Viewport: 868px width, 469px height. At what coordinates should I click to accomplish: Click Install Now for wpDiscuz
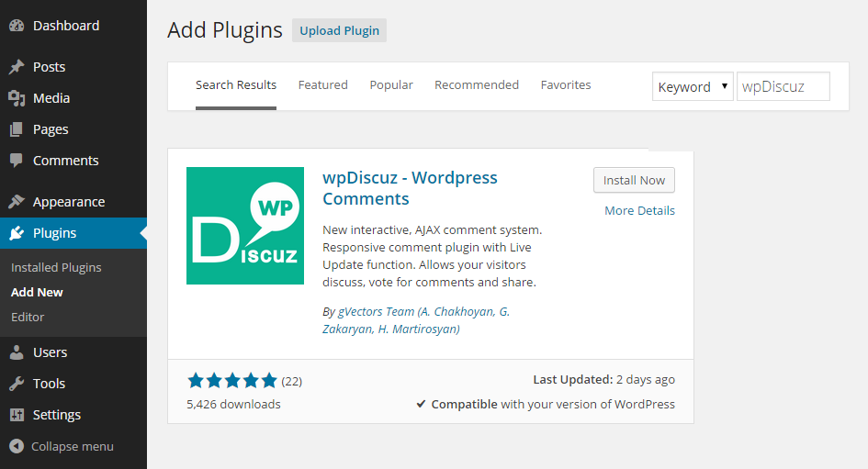[x=634, y=180]
